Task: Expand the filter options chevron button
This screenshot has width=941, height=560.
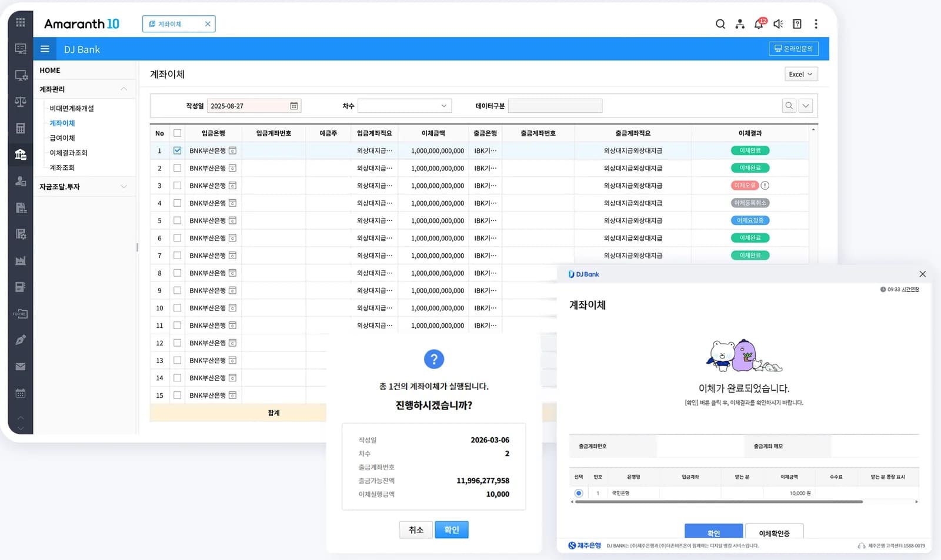Action: [806, 106]
